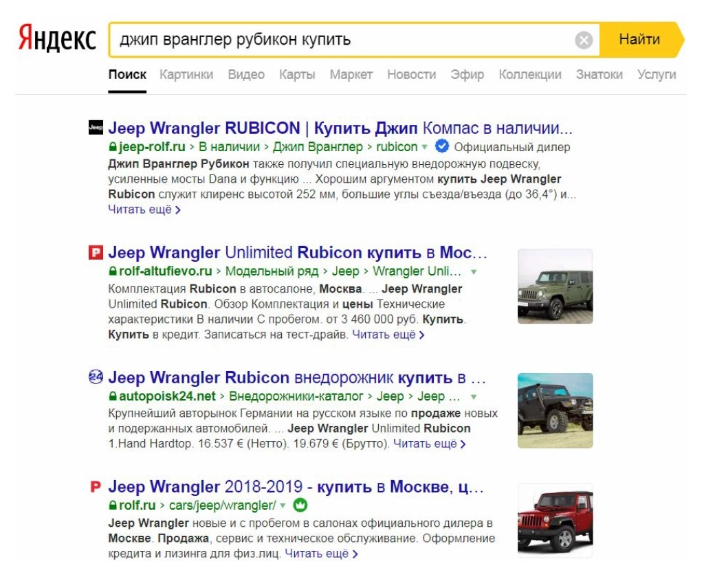Open the Внедорожники-каталог breadcrumb
This screenshot has width=704, height=588.
[296, 396]
